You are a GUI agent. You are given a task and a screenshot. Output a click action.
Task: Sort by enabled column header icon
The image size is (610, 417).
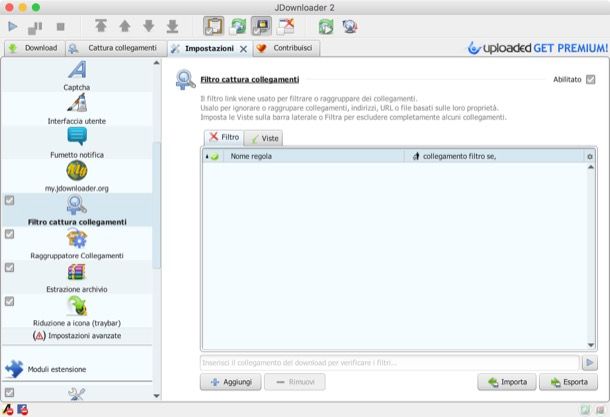pos(213,156)
